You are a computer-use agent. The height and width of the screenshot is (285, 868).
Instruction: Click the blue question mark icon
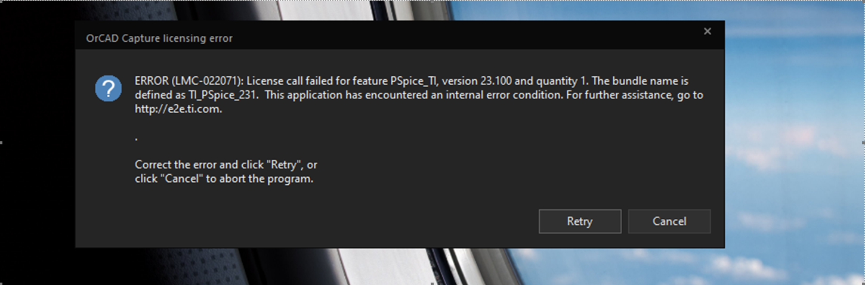(109, 89)
